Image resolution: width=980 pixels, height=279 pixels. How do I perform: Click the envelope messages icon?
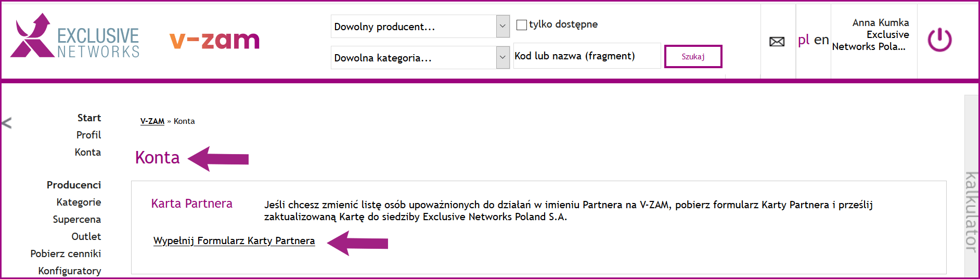[x=777, y=42]
